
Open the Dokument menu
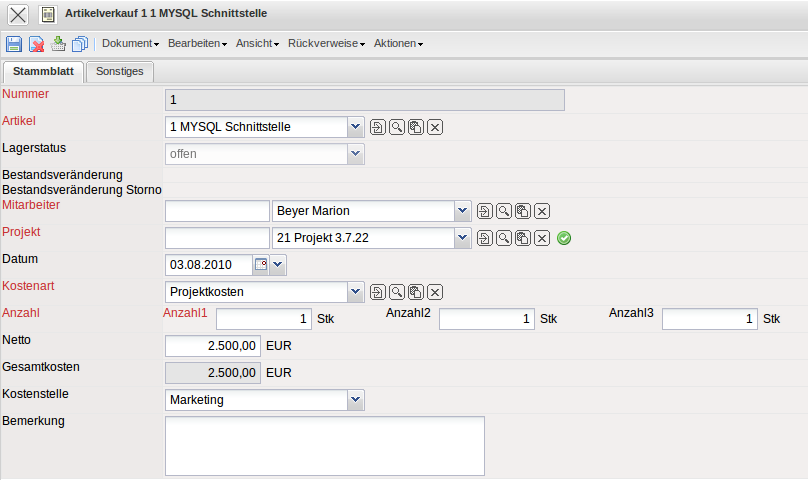[130, 44]
